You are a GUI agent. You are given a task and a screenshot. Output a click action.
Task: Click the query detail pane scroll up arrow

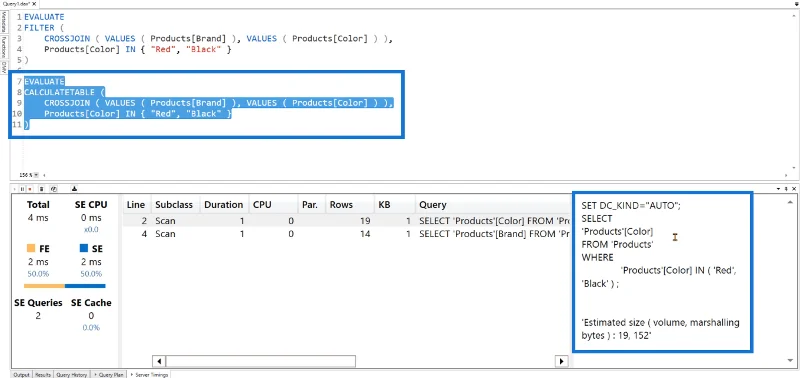pos(791,202)
